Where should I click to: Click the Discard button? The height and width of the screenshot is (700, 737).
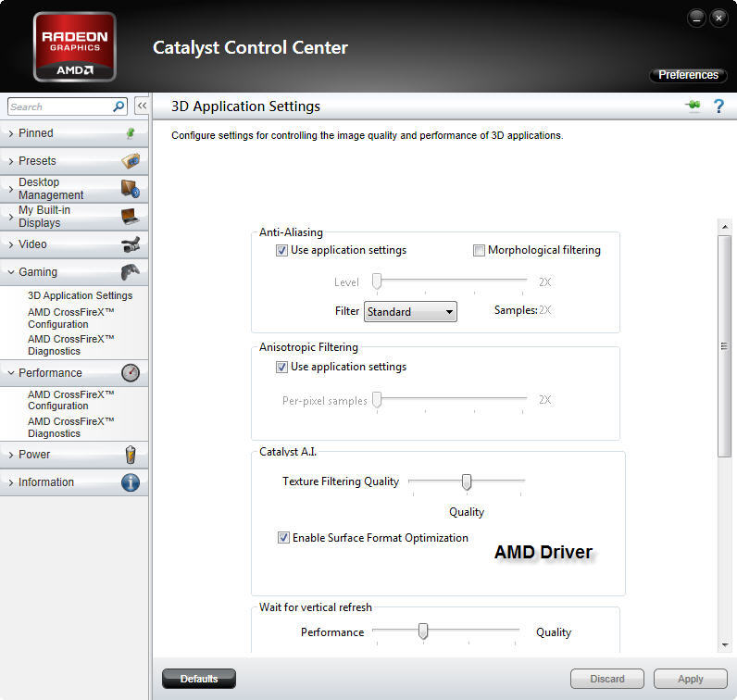pyautogui.click(x=607, y=679)
